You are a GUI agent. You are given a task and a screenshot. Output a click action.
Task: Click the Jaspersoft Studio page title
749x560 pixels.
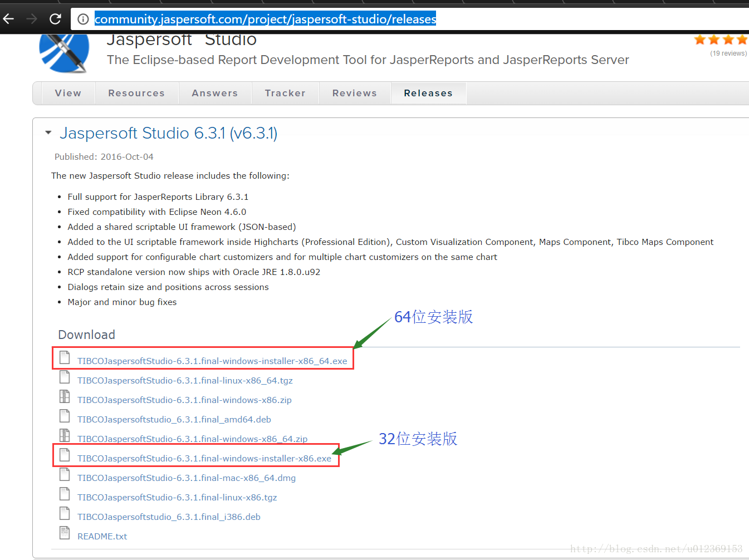point(182,40)
